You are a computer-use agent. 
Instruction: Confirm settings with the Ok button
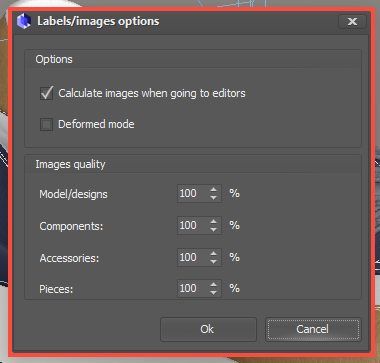point(208,329)
